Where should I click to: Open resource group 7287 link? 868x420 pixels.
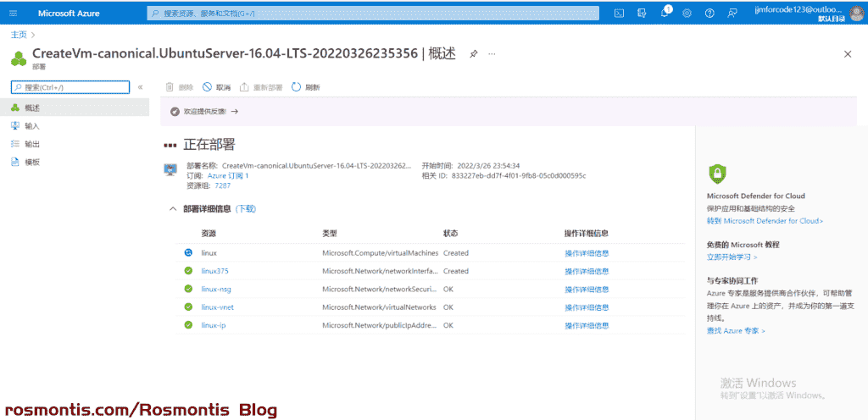[x=223, y=185]
